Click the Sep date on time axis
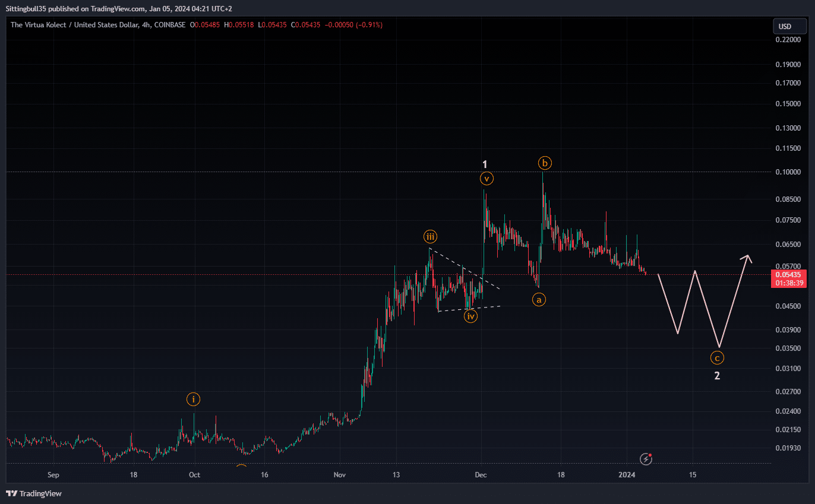This screenshot has height=504, width=815. click(53, 475)
